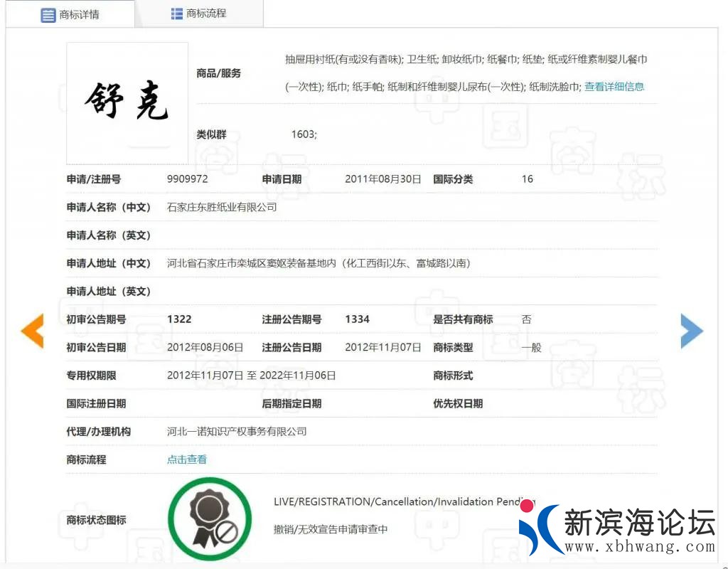Click the 类似群 value 1603
728x569 pixels.
pyautogui.click(x=303, y=134)
